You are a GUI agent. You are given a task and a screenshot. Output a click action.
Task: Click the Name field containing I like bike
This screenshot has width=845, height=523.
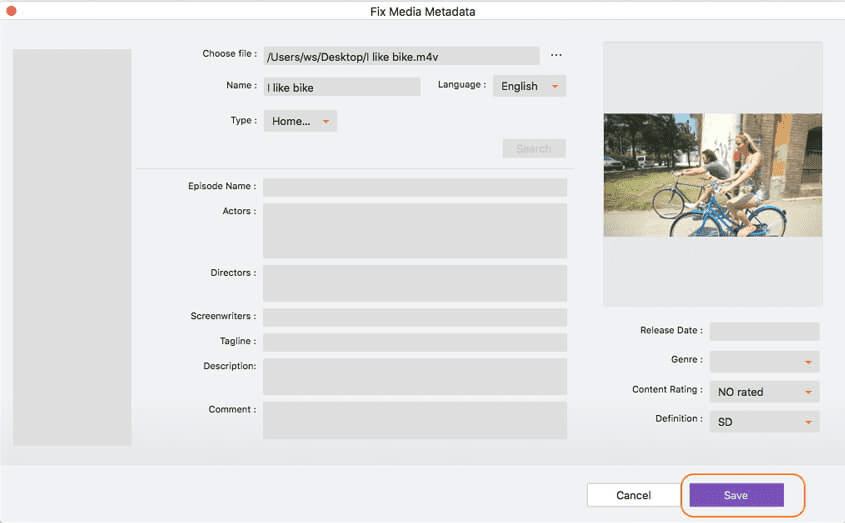341,87
